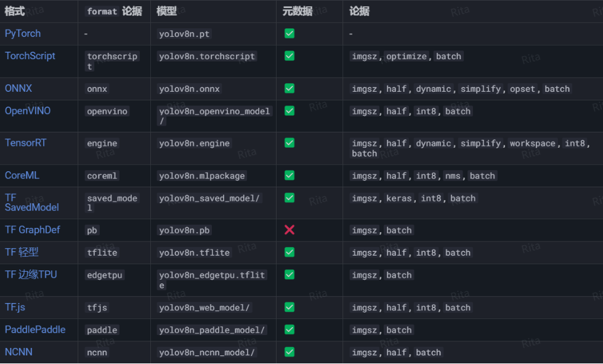Viewport: 603px width, 364px height.
Task: Click the format 论据 column header
Action: [114, 11]
